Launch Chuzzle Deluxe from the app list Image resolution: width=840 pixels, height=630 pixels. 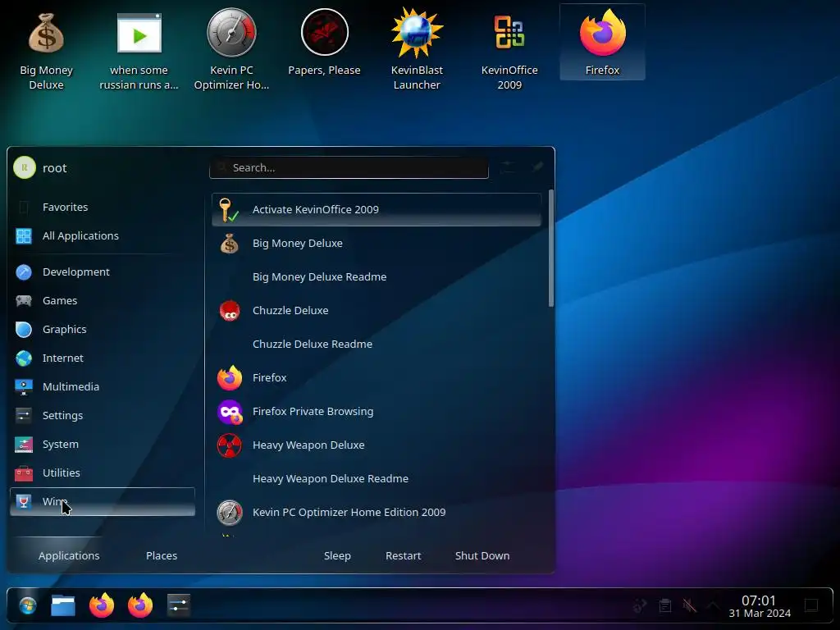[x=376, y=311]
